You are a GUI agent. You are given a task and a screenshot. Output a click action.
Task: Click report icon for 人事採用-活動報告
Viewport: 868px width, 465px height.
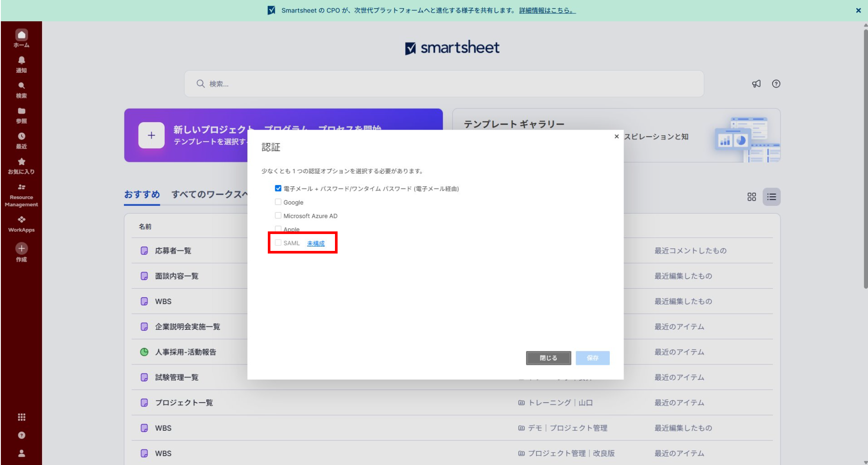pyautogui.click(x=144, y=352)
